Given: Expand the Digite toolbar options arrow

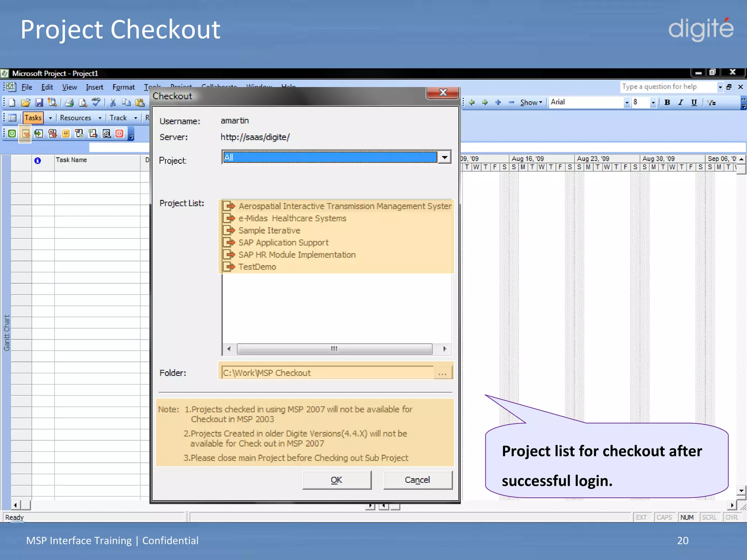Looking at the screenshot, I should click(131, 134).
